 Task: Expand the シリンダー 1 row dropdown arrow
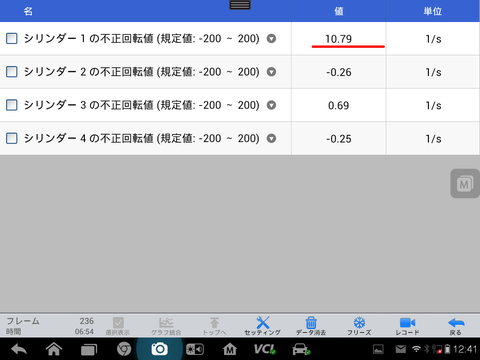[271, 39]
